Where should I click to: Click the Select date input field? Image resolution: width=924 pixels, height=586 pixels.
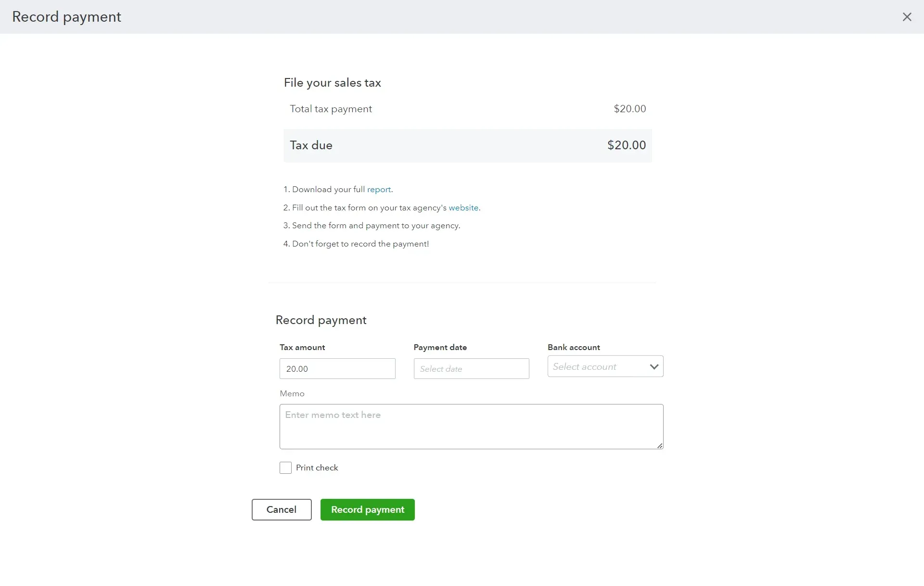(x=471, y=369)
